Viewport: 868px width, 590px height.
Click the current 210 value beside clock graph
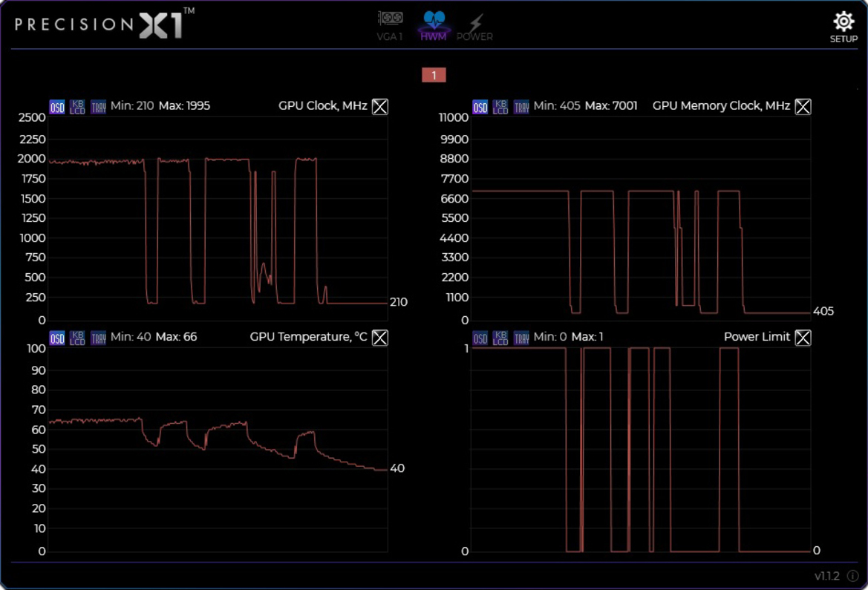(x=399, y=302)
